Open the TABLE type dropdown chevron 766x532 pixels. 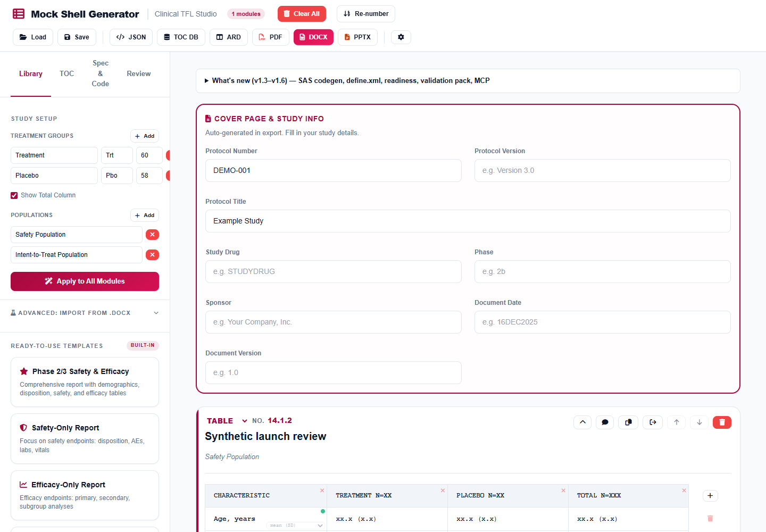pyautogui.click(x=245, y=421)
